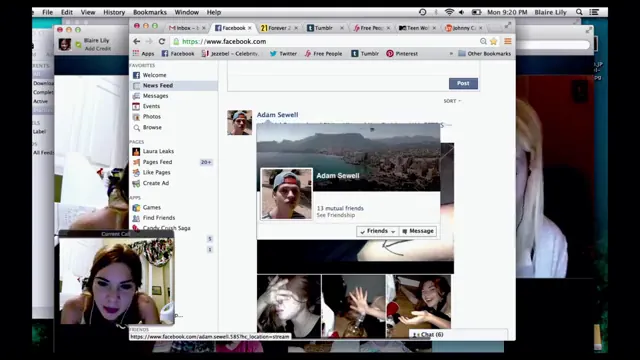Close the Facebook tab
Screen dimensions: 640x360
click(x=250, y=28)
